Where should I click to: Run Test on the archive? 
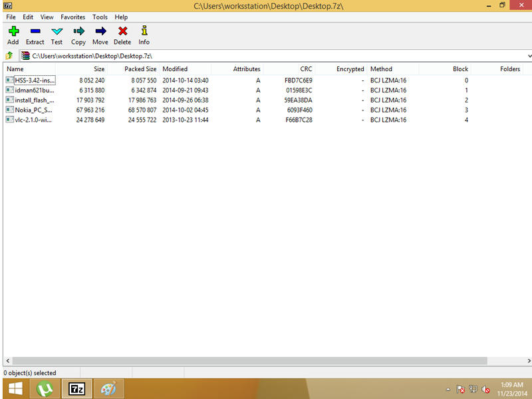pyautogui.click(x=57, y=35)
